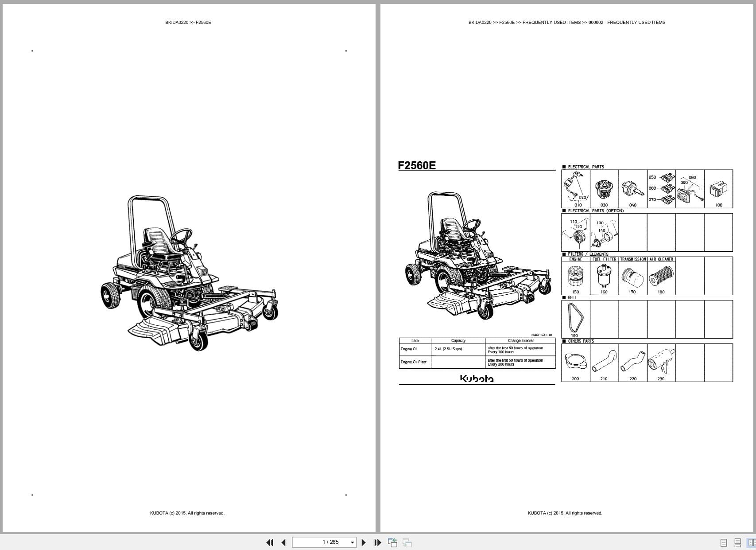This screenshot has width=756, height=550.
Task: Click the Engine Oil Filter table row
Action: 477,362
